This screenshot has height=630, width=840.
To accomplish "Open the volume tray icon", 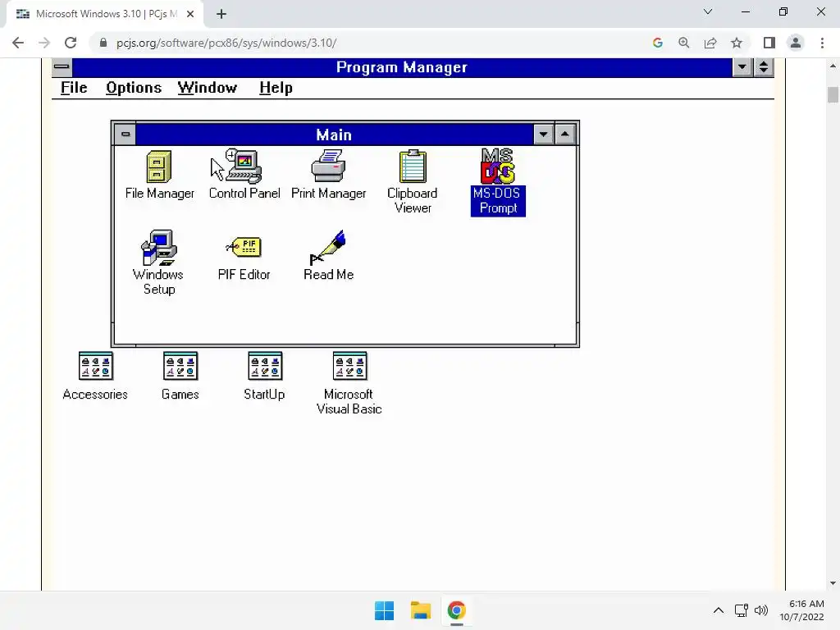I will 760,610.
